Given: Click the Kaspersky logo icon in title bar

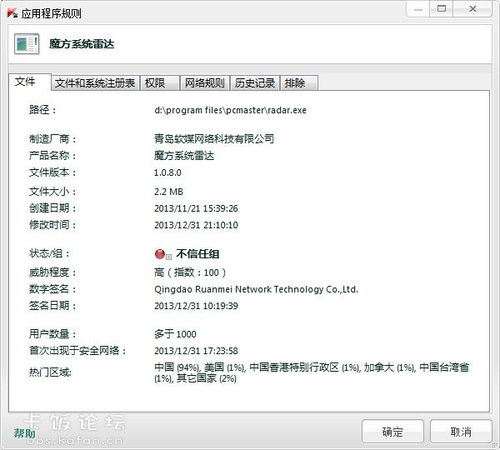Looking at the screenshot, I should (12, 13).
